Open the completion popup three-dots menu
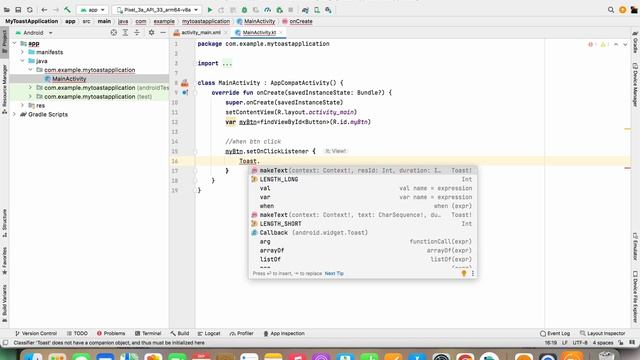The width and height of the screenshot is (640, 360). tap(473, 273)
